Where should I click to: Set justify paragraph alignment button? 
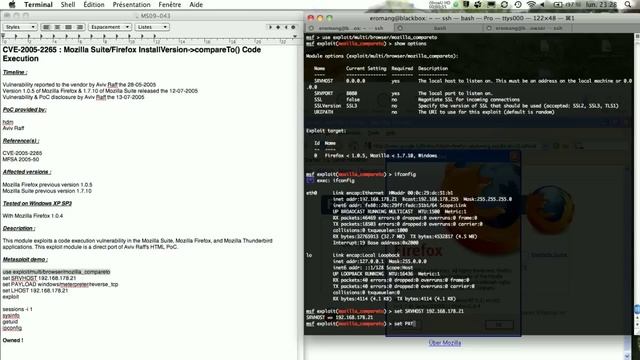[x=68, y=27]
